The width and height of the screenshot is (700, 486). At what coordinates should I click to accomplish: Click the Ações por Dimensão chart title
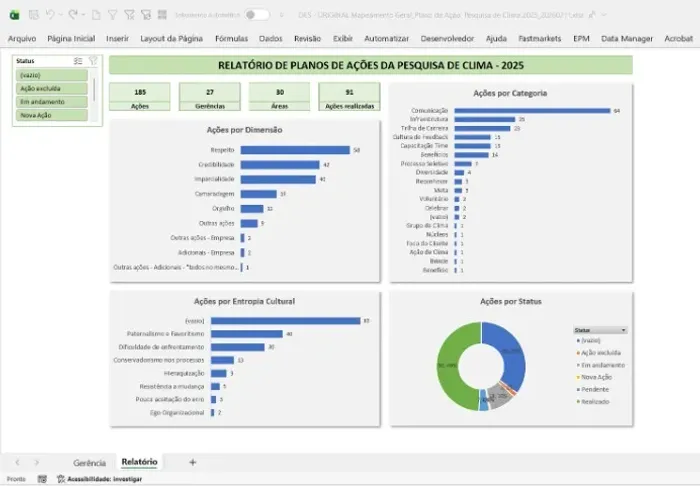pos(244,130)
